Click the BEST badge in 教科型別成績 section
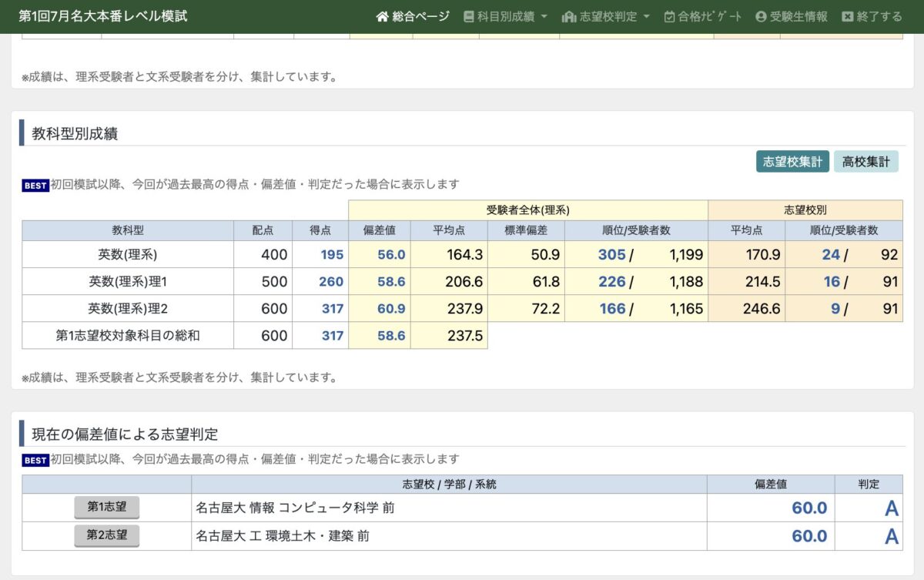924x580 pixels. [x=35, y=185]
